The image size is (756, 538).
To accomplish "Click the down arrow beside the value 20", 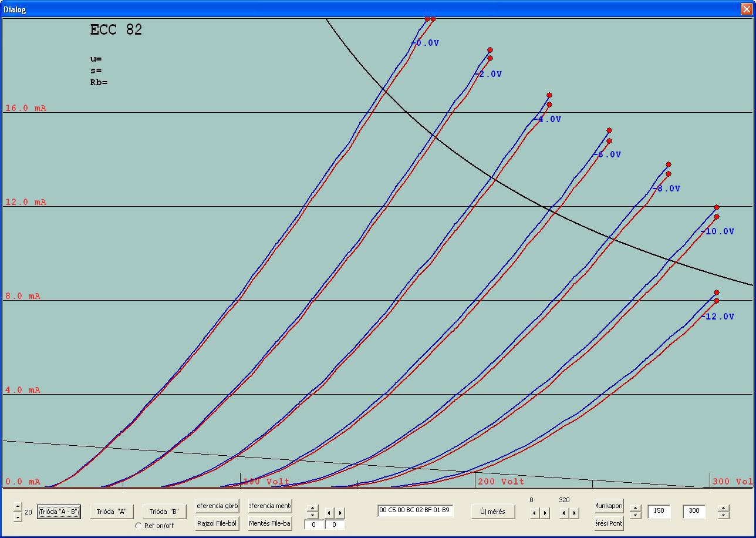I will tap(18, 517).
